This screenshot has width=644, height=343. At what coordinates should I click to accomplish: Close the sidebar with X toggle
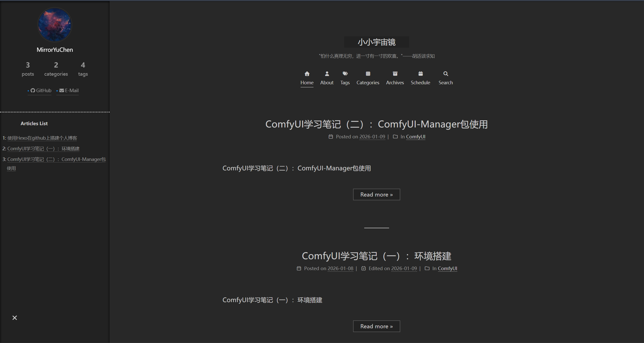[x=15, y=318]
